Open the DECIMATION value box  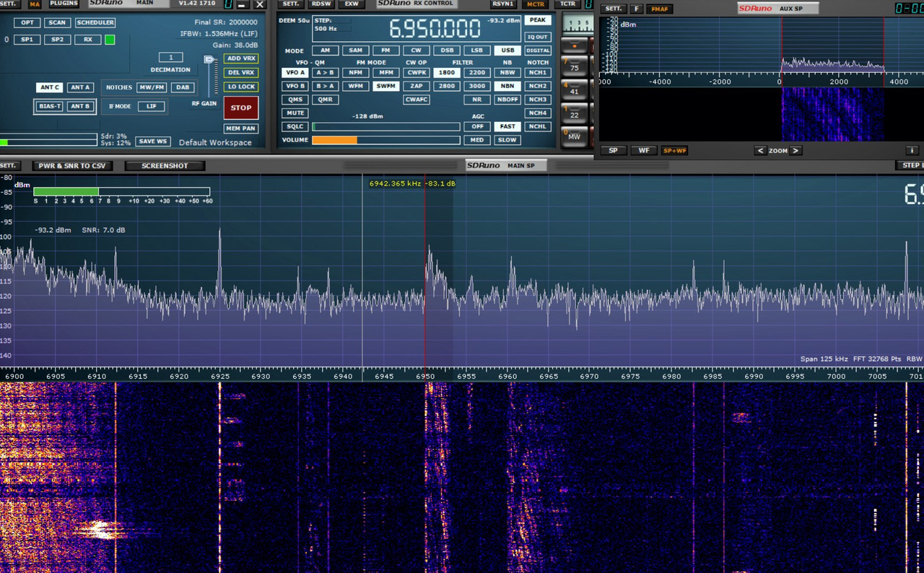170,58
